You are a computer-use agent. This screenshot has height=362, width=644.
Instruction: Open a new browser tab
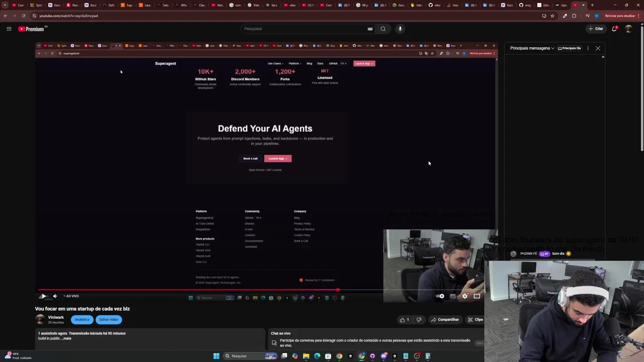592,5
